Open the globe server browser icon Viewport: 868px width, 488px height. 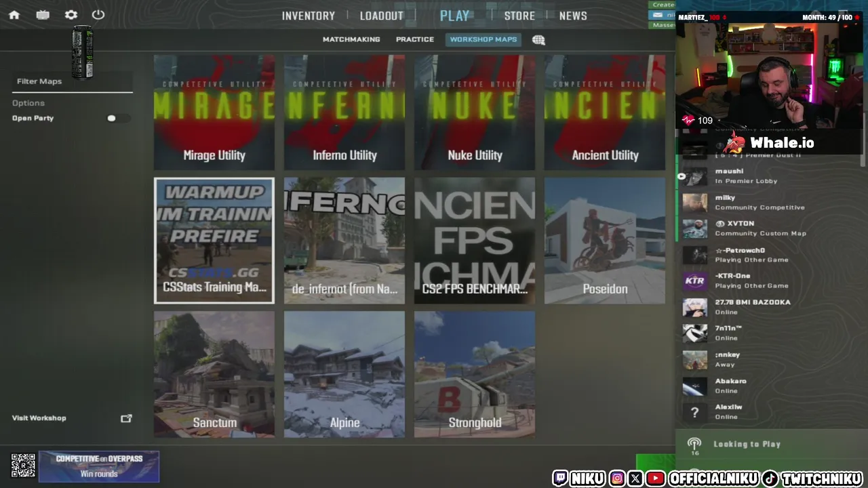(x=538, y=40)
